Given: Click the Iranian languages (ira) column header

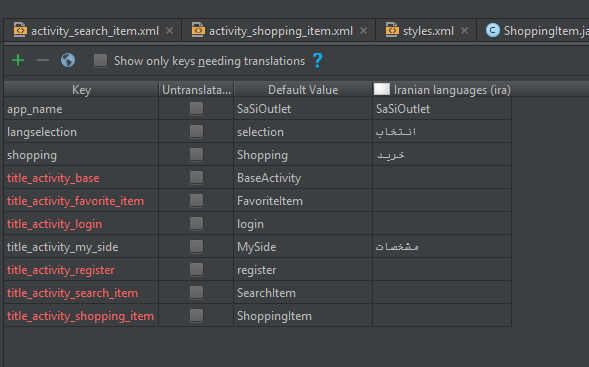Looking at the screenshot, I should pyautogui.click(x=442, y=90).
